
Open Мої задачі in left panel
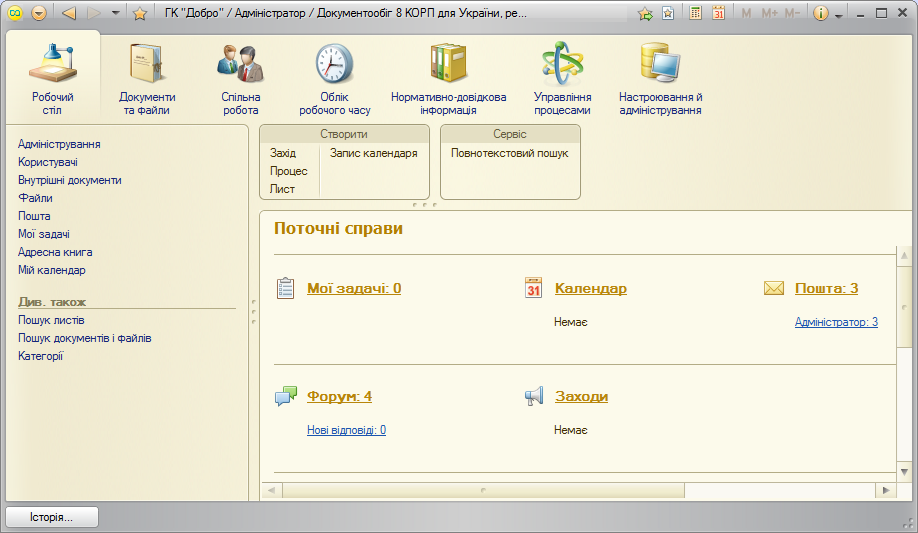point(44,234)
